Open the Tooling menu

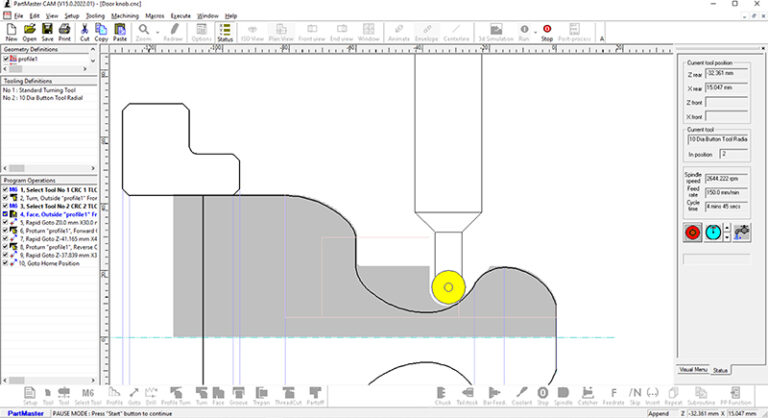pyautogui.click(x=95, y=16)
